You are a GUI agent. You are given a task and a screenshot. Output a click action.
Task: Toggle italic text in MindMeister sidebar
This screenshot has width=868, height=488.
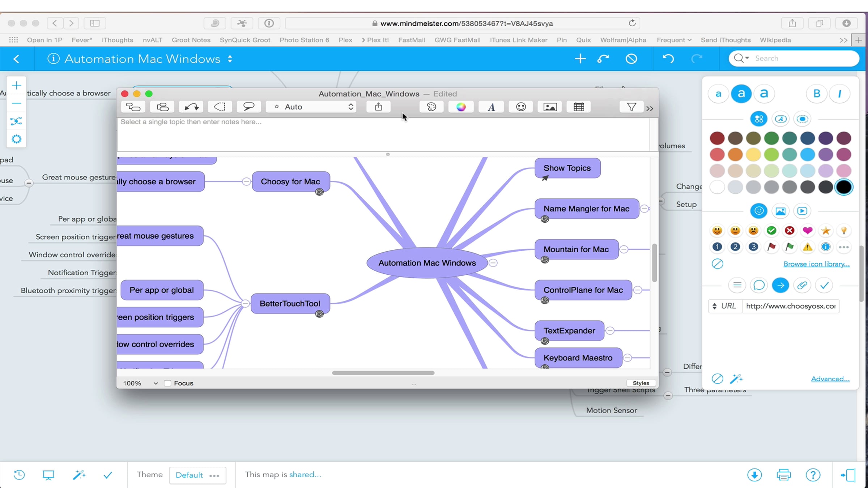839,94
